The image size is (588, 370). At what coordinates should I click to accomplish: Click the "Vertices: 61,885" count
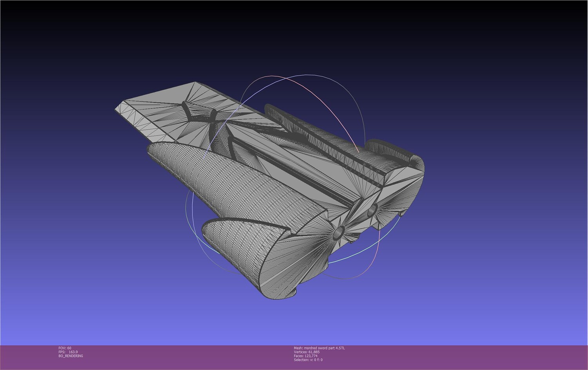tap(307, 352)
